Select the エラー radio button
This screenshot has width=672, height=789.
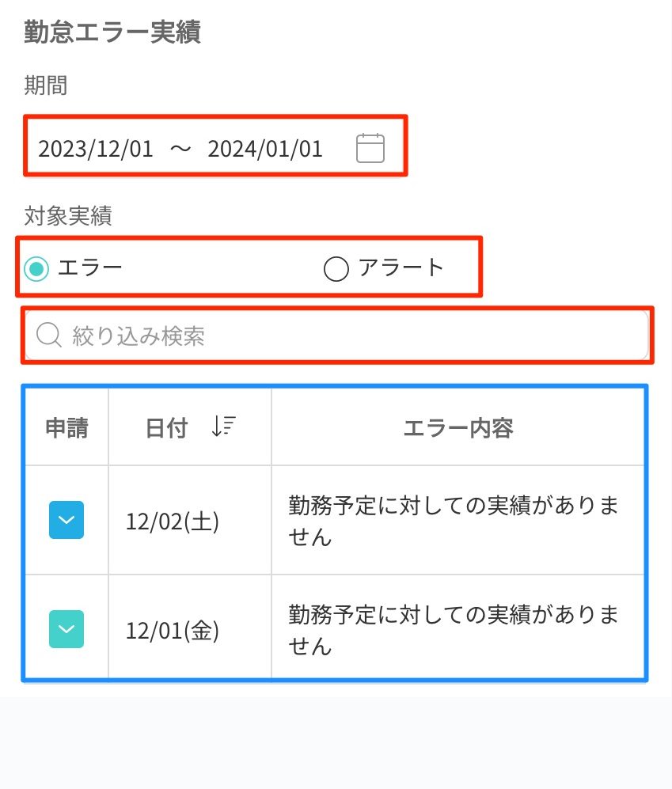coord(36,269)
